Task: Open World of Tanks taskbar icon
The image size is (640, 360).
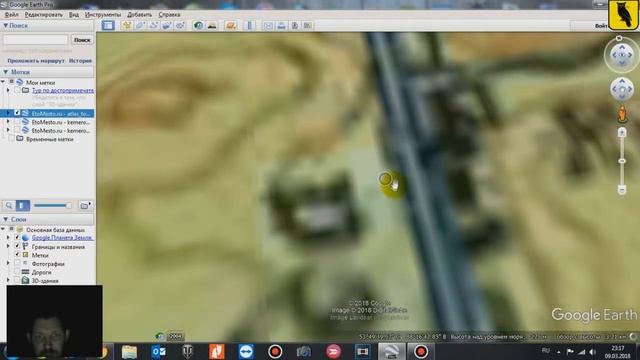Action: (187, 351)
